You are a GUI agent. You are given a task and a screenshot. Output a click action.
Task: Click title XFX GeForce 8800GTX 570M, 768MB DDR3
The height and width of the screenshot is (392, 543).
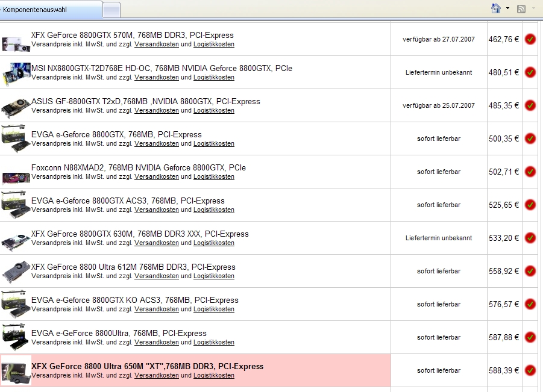pyautogui.click(x=133, y=36)
